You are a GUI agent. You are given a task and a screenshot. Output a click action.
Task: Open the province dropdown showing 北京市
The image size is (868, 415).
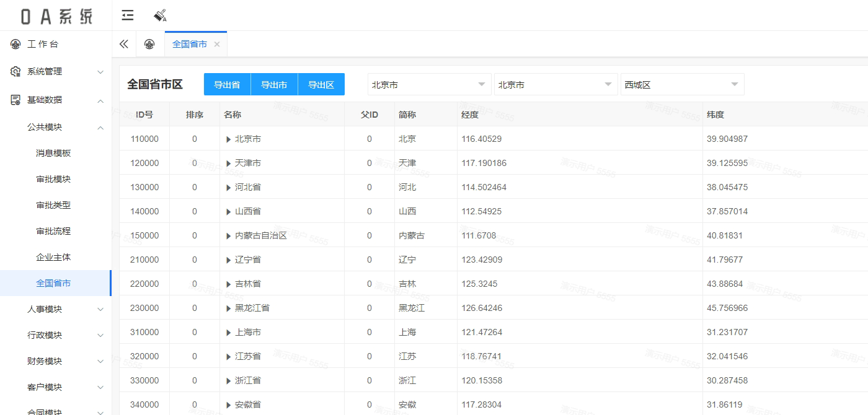tap(429, 85)
